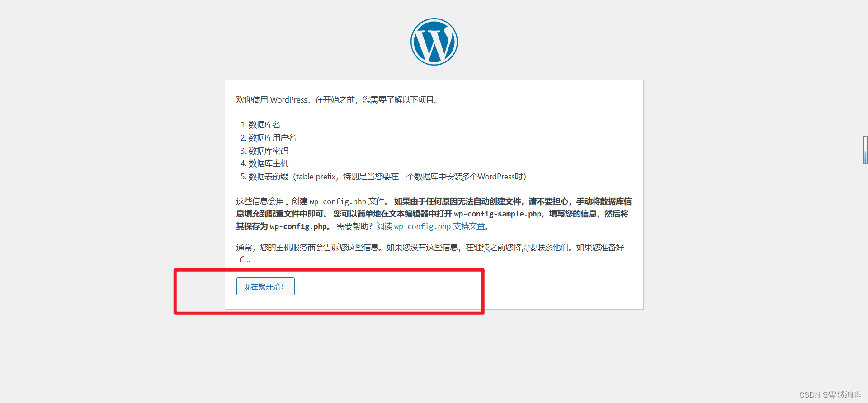Click the list item 数据库主机
This screenshot has height=403, width=868.
point(269,164)
